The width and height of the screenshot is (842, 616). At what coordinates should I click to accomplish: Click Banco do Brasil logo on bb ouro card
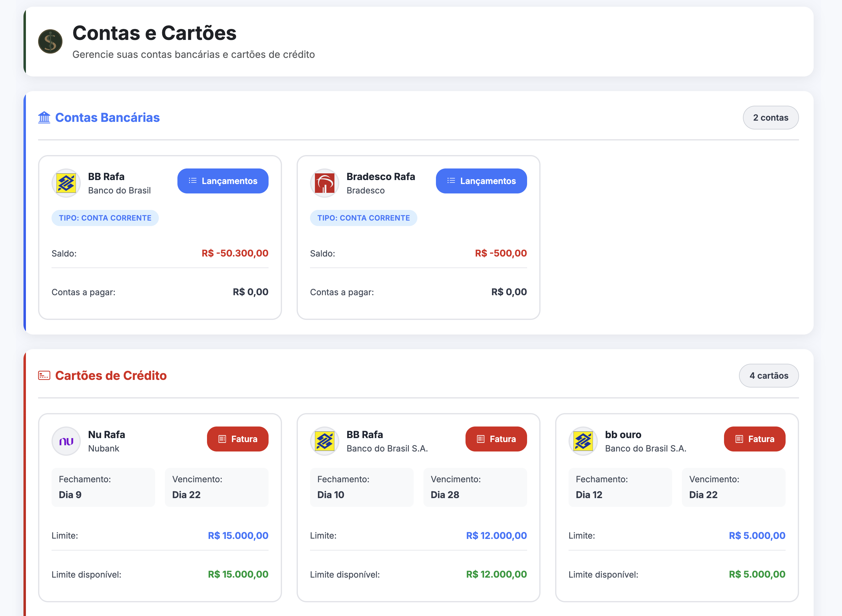583,441
